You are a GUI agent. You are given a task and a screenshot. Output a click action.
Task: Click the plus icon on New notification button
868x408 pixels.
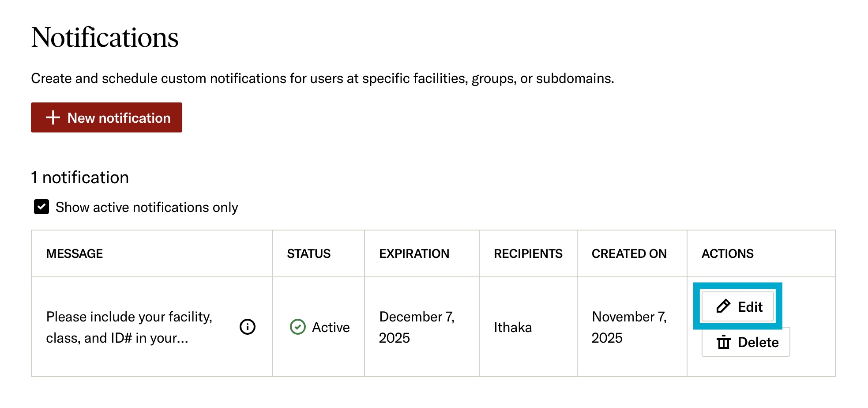click(x=53, y=117)
